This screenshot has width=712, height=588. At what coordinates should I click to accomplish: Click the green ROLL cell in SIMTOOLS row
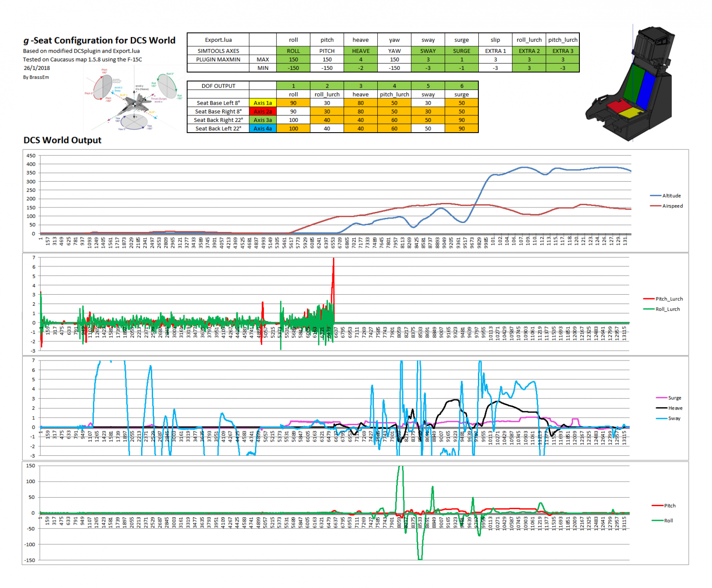click(293, 51)
